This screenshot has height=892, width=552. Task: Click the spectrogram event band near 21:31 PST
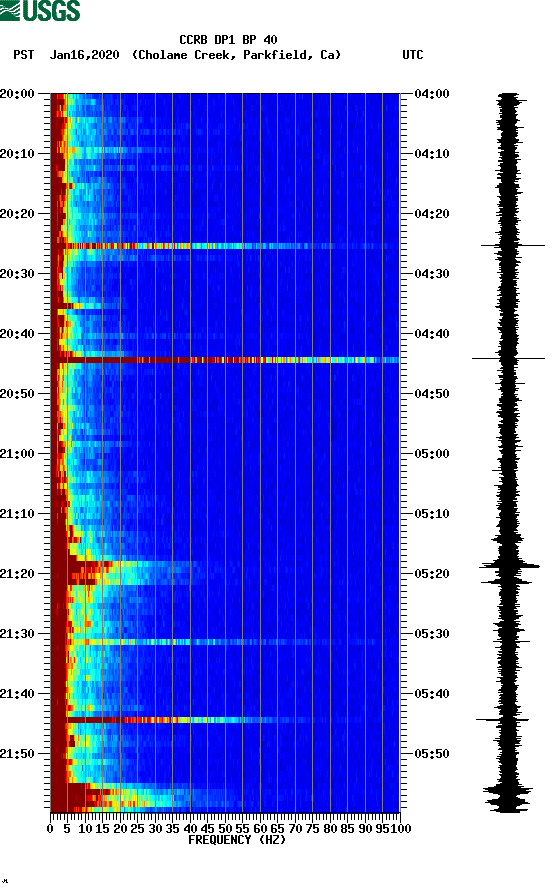click(x=225, y=642)
